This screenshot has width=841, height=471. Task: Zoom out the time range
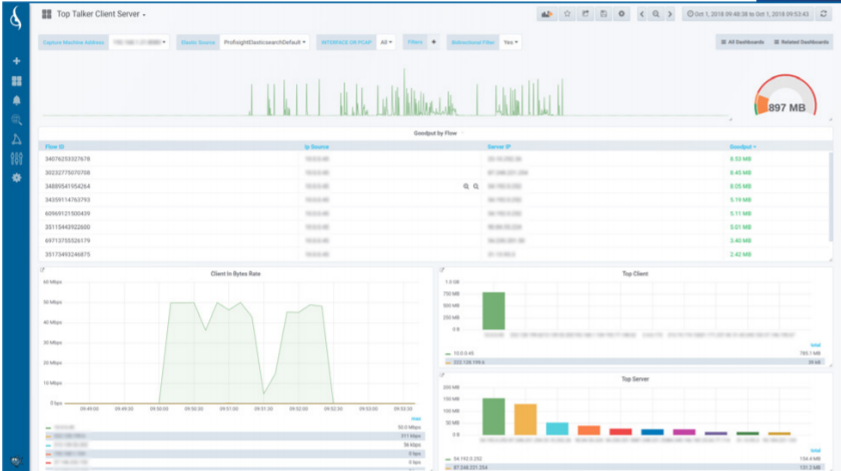[655, 14]
